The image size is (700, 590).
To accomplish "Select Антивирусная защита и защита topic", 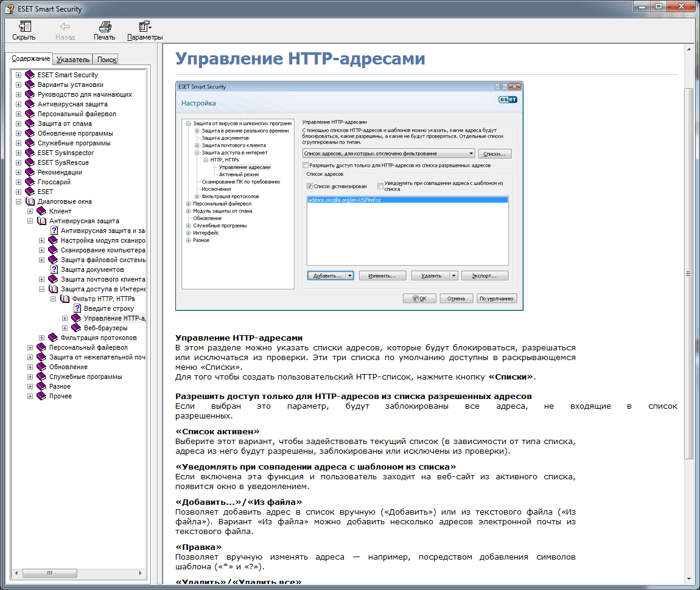I will (103, 231).
